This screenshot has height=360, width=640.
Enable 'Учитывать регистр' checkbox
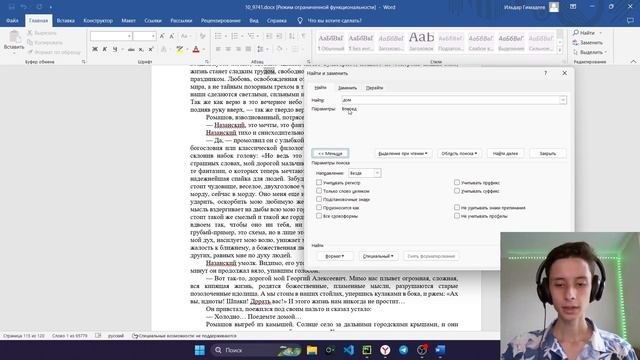coord(319,182)
